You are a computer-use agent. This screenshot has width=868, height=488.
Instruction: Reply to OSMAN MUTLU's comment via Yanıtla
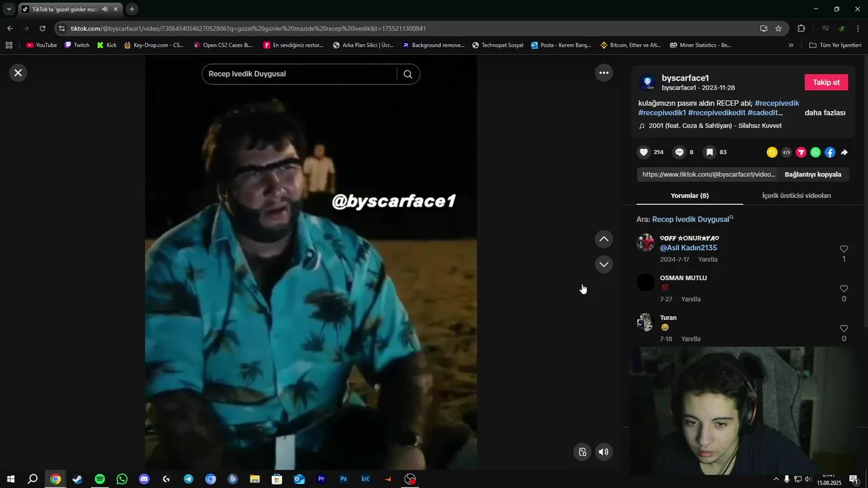691,299
